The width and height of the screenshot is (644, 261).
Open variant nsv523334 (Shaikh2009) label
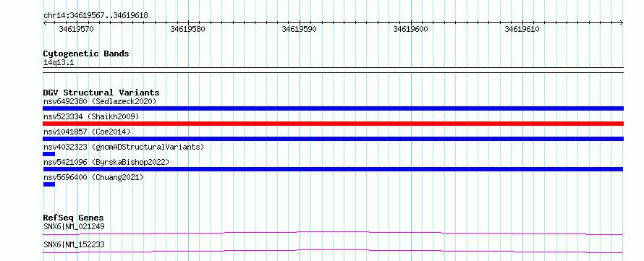(x=91, y=116)
